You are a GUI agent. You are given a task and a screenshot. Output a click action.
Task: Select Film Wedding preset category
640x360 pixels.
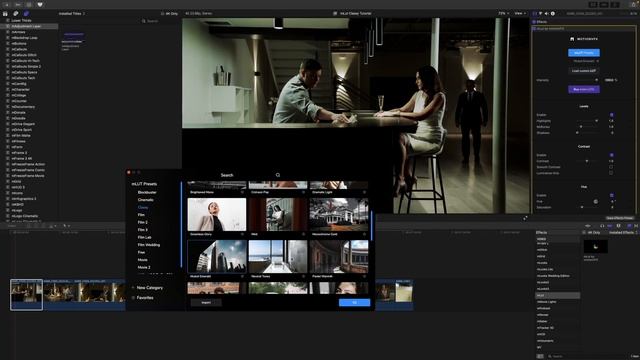[x=149, y=245]
